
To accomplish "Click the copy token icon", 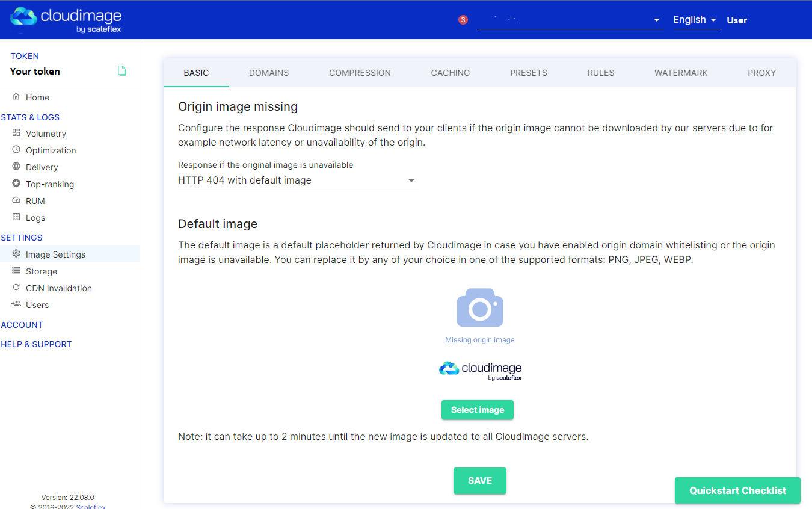I will point(122,71).
